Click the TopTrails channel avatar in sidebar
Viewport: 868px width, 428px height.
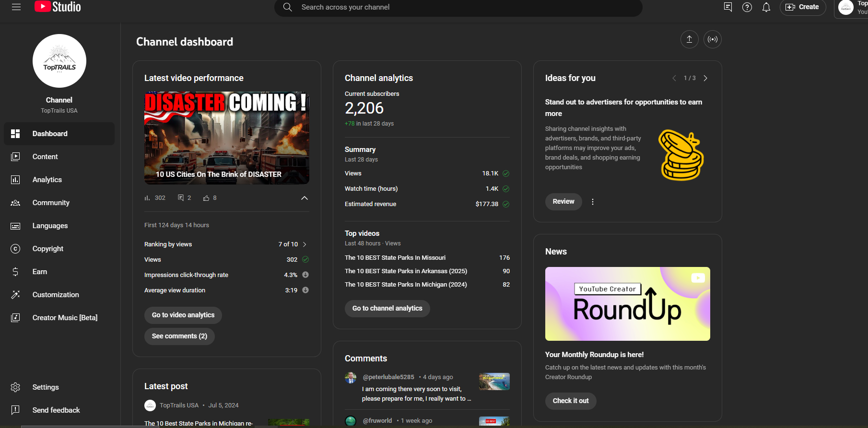(x=59, y=61)
